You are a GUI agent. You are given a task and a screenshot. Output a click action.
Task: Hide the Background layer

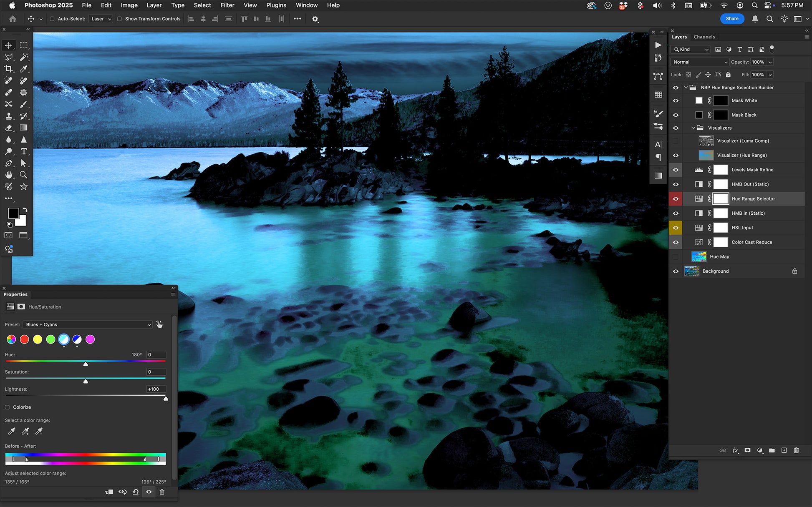coord(676,271)
